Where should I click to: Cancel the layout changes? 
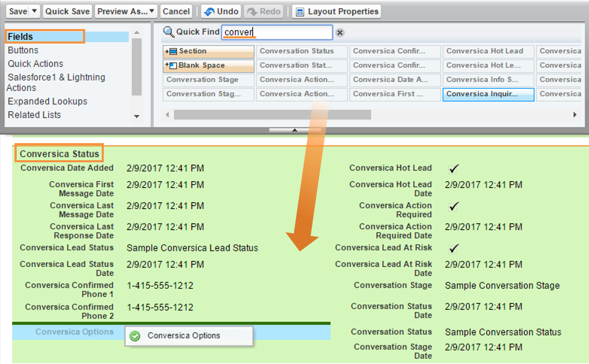(176, 11)
